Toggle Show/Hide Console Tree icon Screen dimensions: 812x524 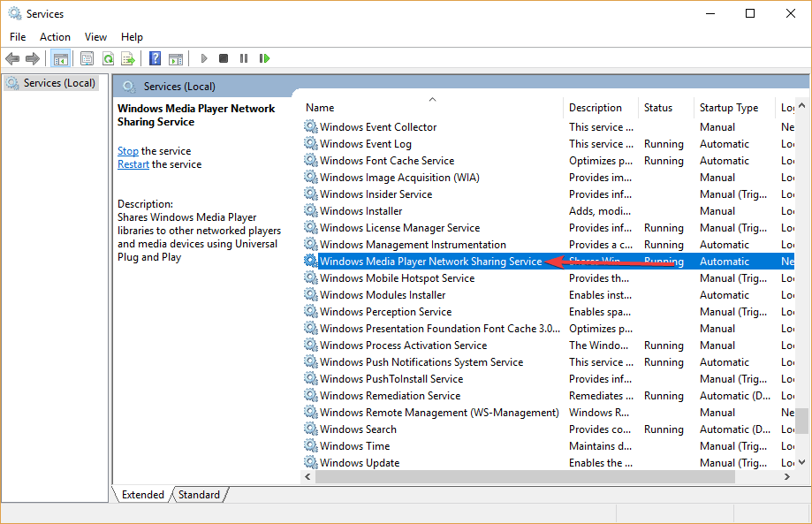61,58
